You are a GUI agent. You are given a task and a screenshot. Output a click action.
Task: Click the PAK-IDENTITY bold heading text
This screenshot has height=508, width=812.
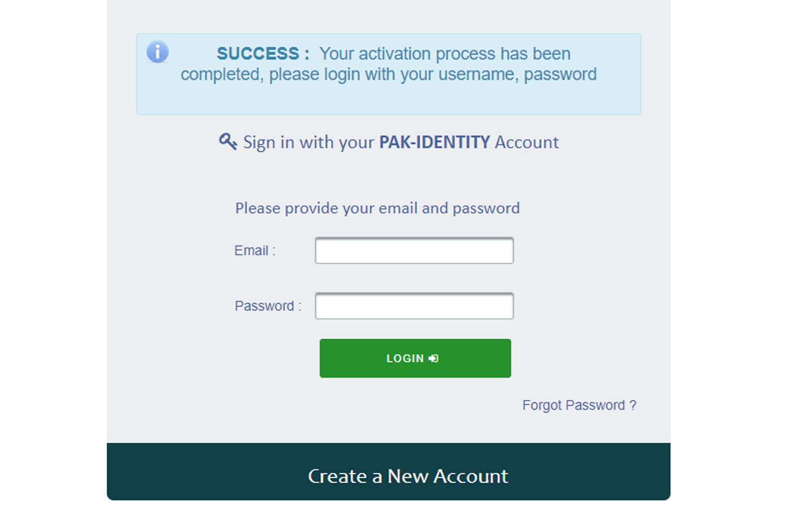click(x=434, y=142)
